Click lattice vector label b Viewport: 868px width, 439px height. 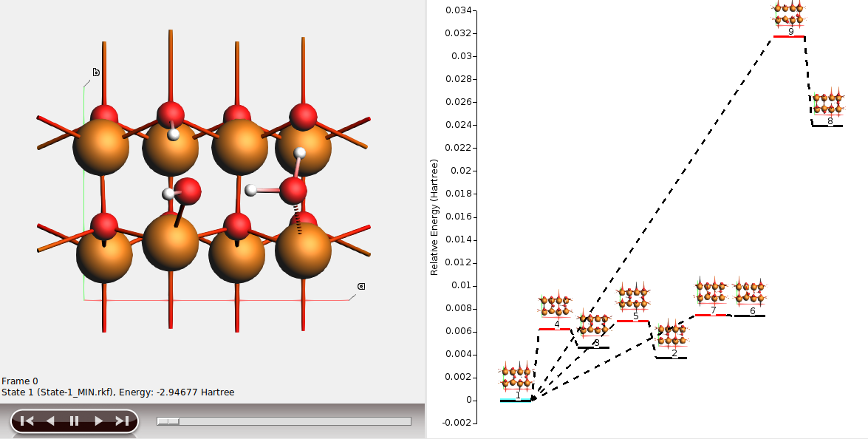click(96, 72)
